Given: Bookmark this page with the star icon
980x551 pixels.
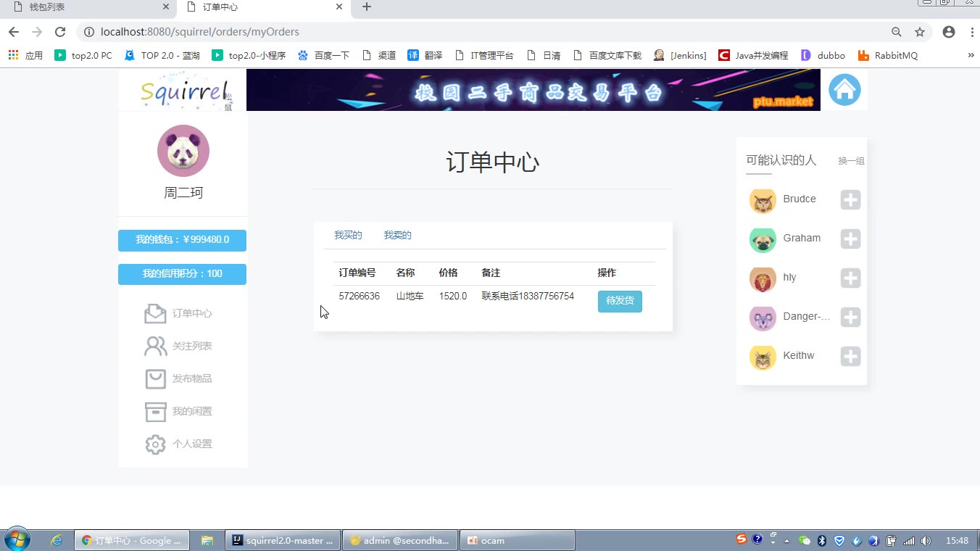Looking at the screenshot, I should pos(920,32).
